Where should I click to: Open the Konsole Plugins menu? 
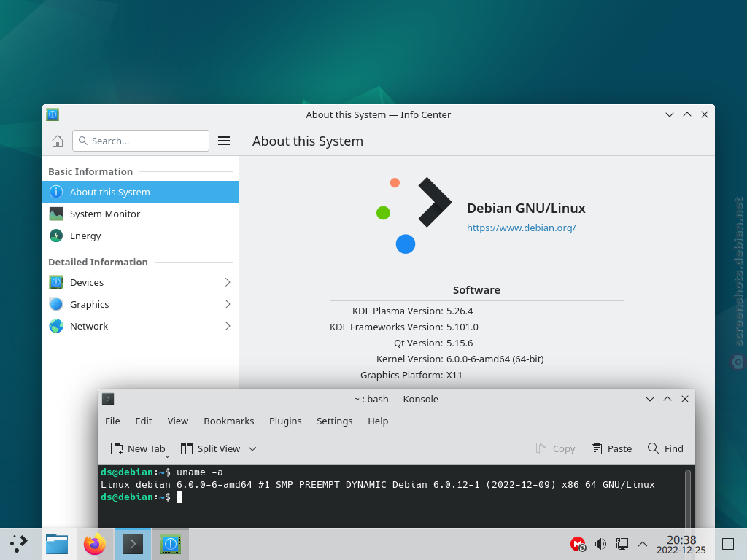coord(285,421)
